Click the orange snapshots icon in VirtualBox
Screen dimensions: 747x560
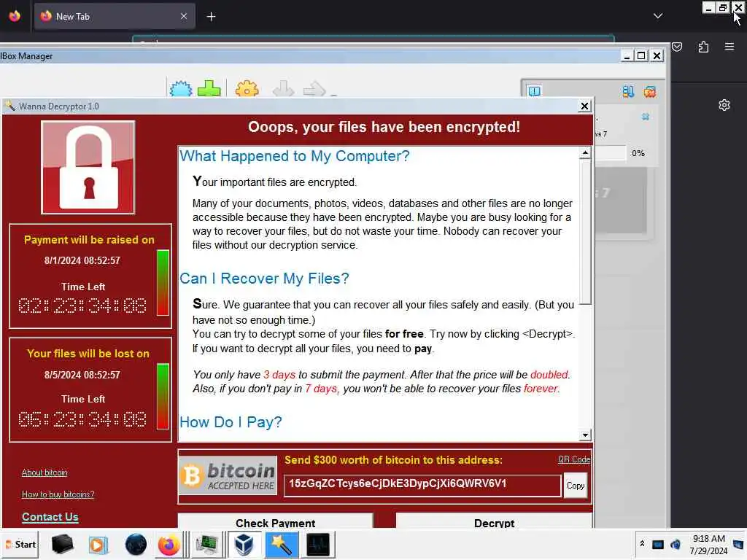tap(650, 91)
